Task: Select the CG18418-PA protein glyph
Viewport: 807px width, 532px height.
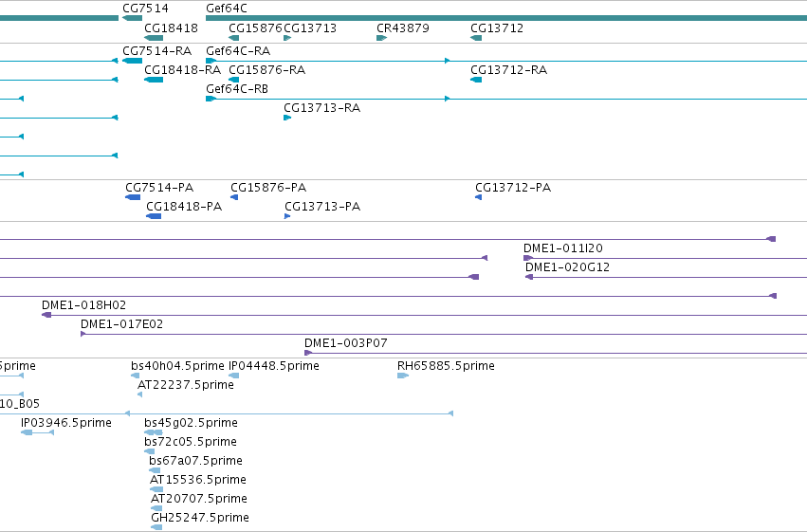Action: [154, 216]
